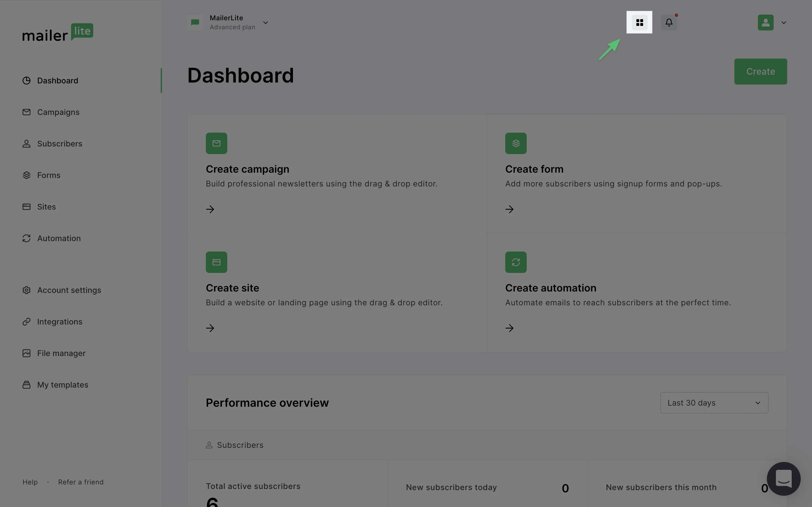This screenshot has width=812, height=507.
Task: Click the green user avatar icon
Action: (765, 23)
